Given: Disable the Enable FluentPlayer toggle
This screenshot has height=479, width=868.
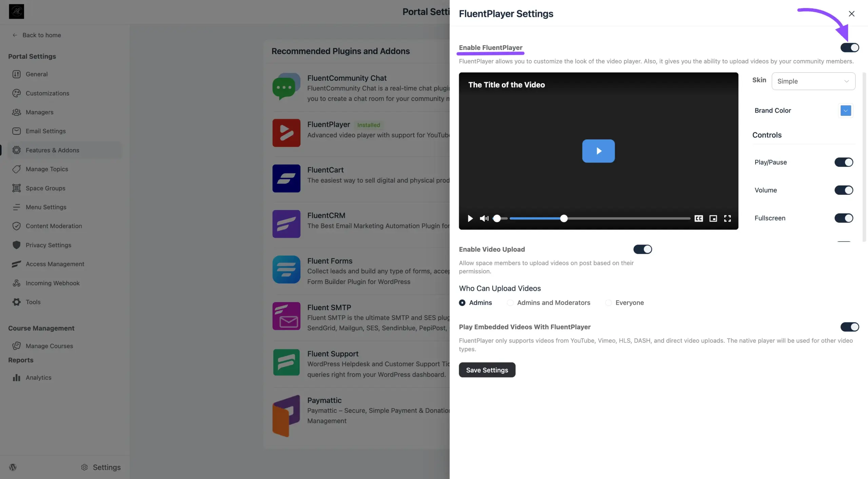Looking at the screenshot, I should coord(849,47).
